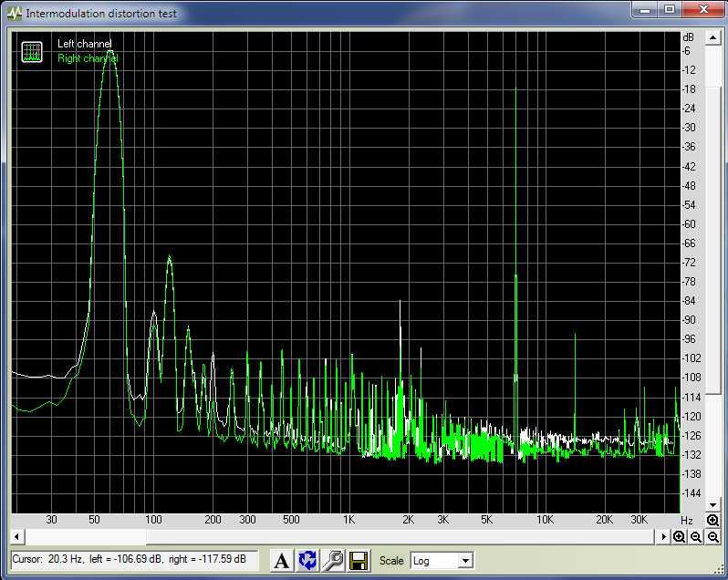Maximize the Intermodulation distortion test window
Screen dimensions: 728x580
click(669, 10)
